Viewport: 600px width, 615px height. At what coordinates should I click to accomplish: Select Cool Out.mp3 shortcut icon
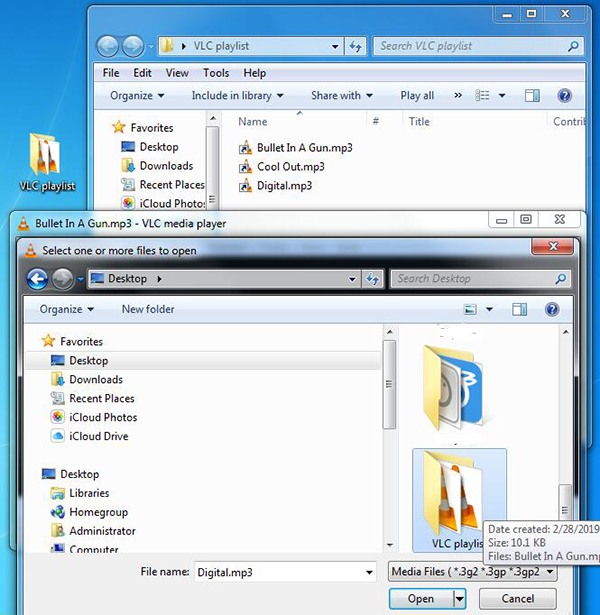click(x=245, y=167)
